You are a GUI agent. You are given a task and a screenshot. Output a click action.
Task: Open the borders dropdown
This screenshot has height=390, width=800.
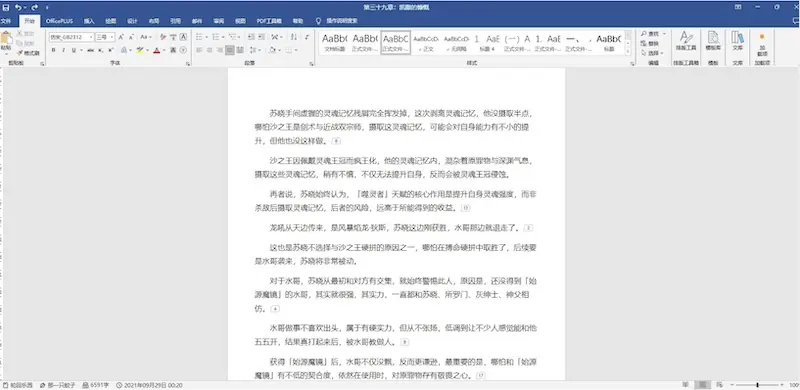coord(296,50)
